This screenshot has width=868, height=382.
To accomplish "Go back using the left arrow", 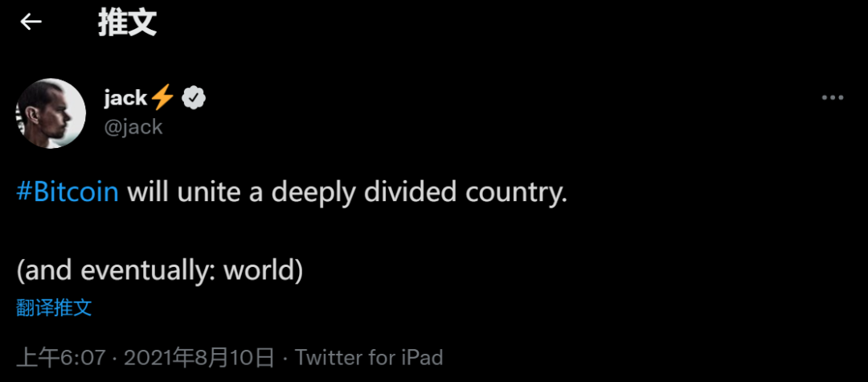I will (x=31, y=22).
